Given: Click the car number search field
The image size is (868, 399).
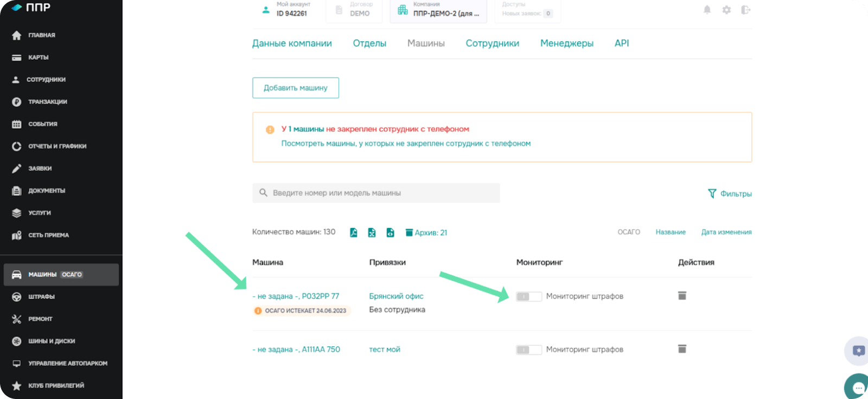Looking at the screenshot, I should coord(376,193).
